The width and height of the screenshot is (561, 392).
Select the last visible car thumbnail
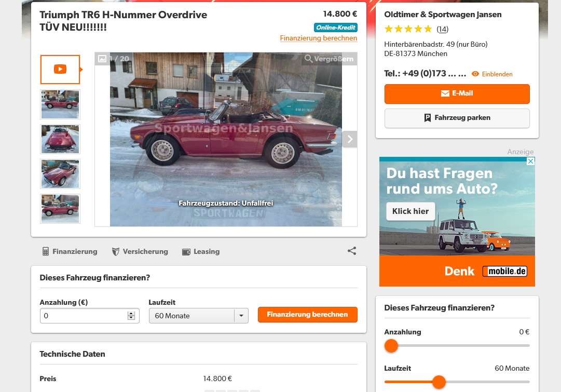60,209
